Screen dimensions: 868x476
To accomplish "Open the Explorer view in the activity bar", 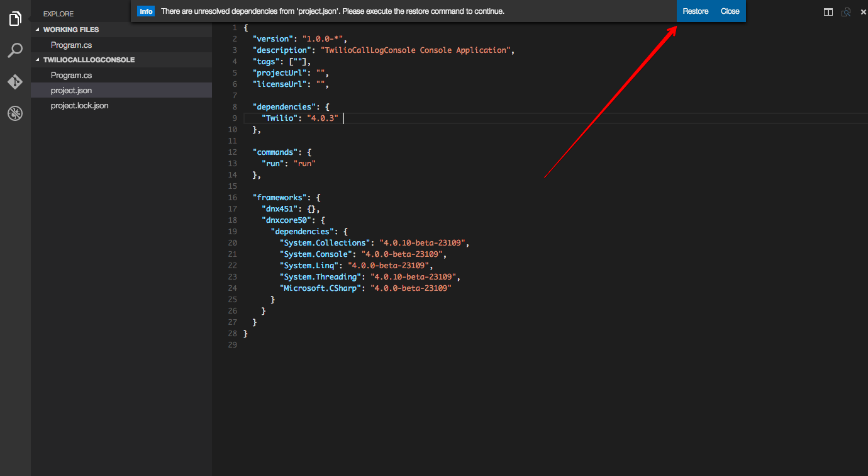I will [15, 19].
